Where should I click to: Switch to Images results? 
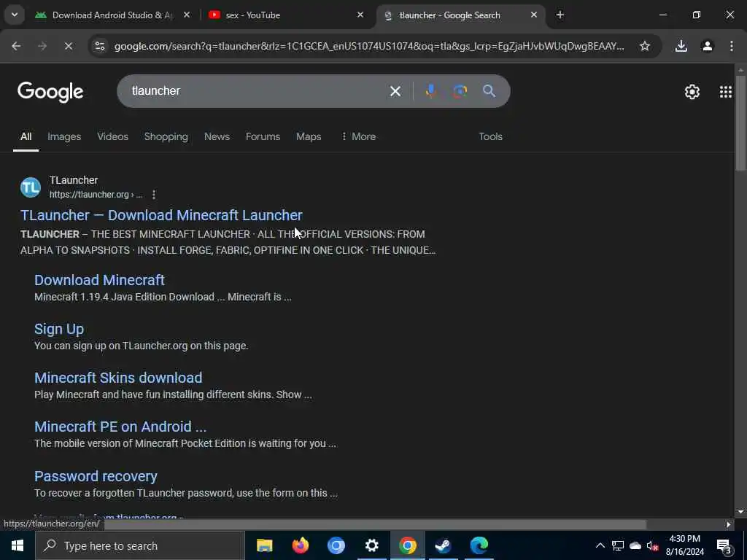[64, 136]
